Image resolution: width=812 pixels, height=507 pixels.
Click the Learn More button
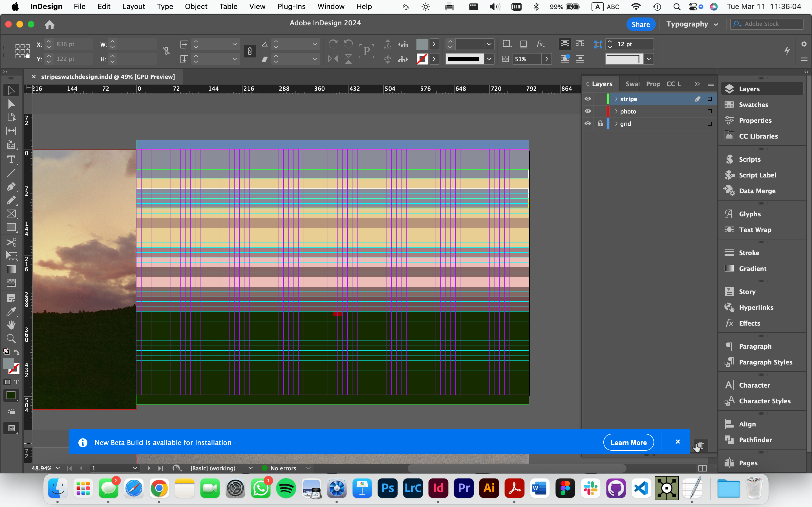click(628, 442)
